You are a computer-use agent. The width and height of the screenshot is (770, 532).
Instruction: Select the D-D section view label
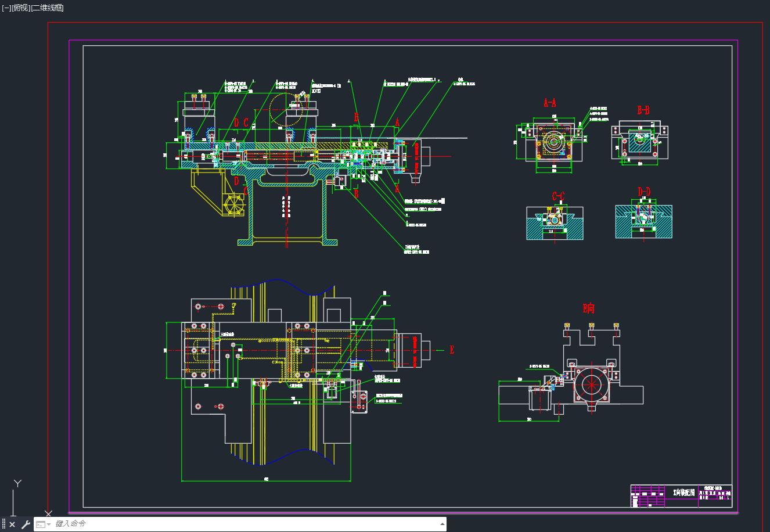(644, 192)
